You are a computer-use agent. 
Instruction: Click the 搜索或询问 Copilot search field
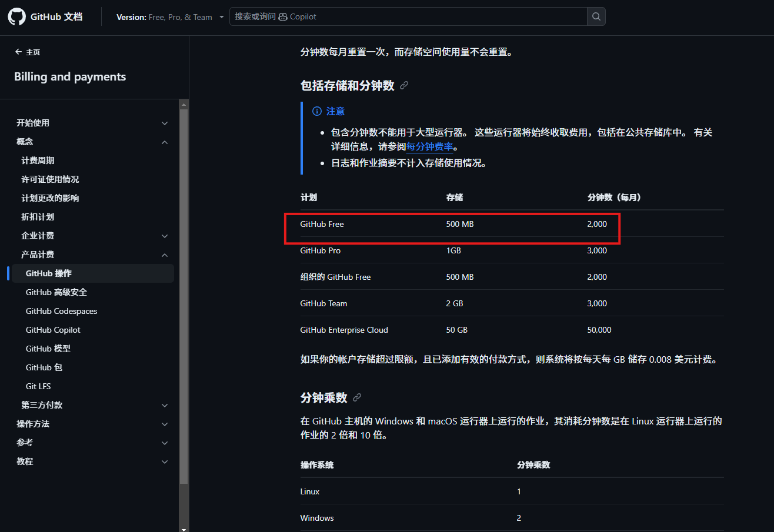pyautogui.click(x=406, y=16)
